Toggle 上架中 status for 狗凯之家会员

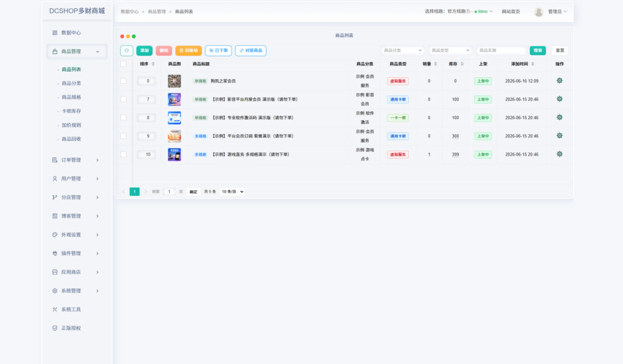coord(482,81)
